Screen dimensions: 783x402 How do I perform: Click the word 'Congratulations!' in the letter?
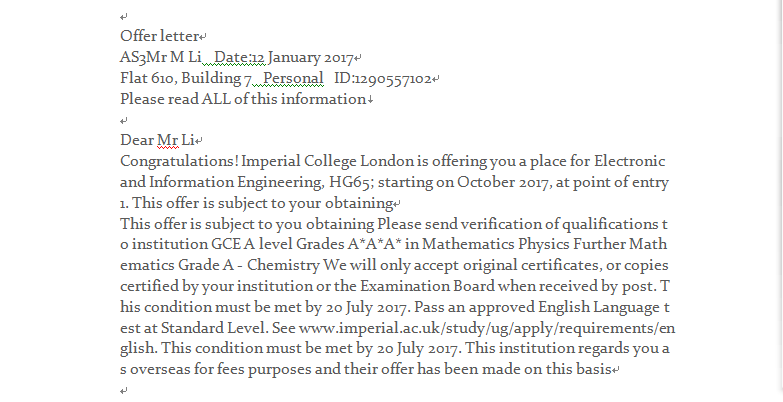coord(180,162)
